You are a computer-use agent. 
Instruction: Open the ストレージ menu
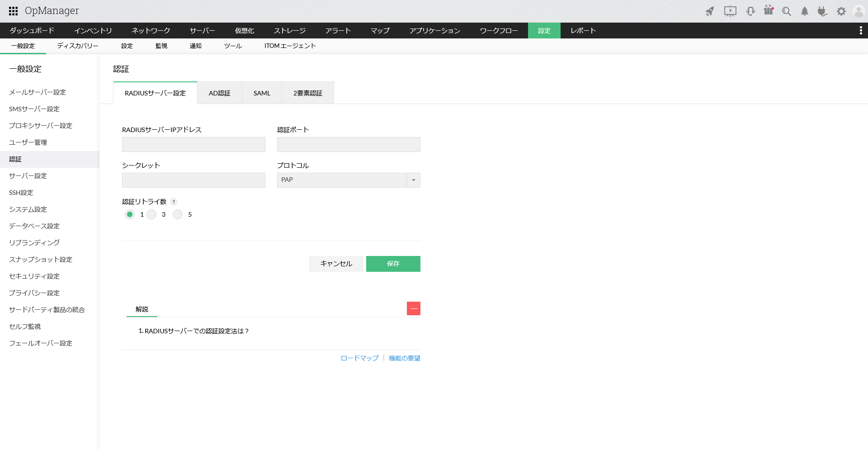(x=290, y=30)
